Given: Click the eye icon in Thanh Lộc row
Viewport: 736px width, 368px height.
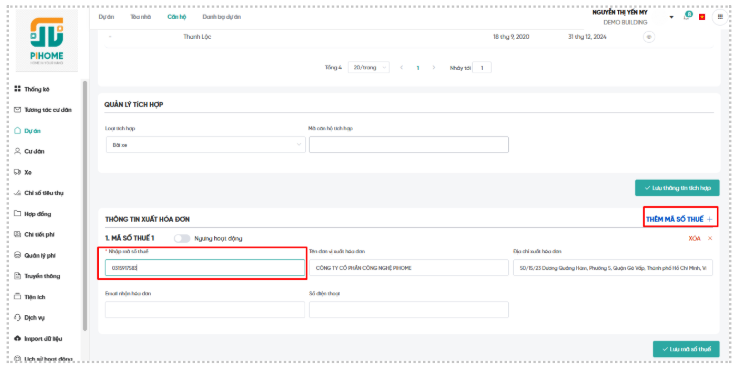Looking at the screenshot, I should point(649,37).
